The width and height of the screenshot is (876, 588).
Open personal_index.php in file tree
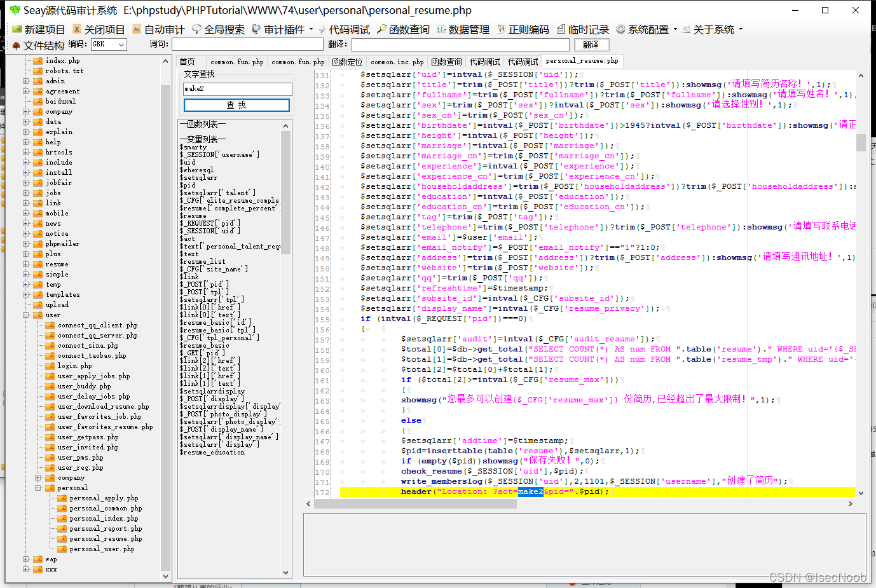(x=104, y=519)
